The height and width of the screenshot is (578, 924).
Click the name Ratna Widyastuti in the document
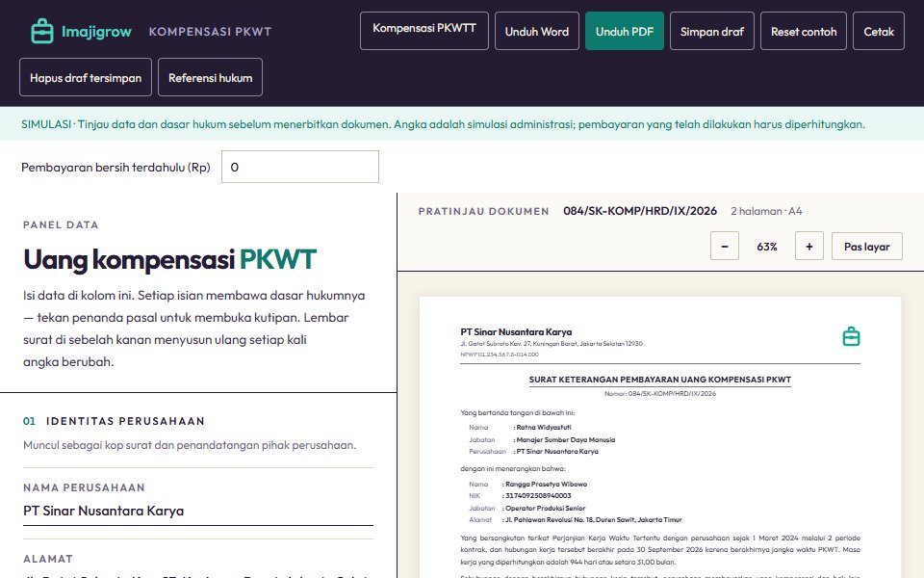pyautogui.click(x=544, y=427)
